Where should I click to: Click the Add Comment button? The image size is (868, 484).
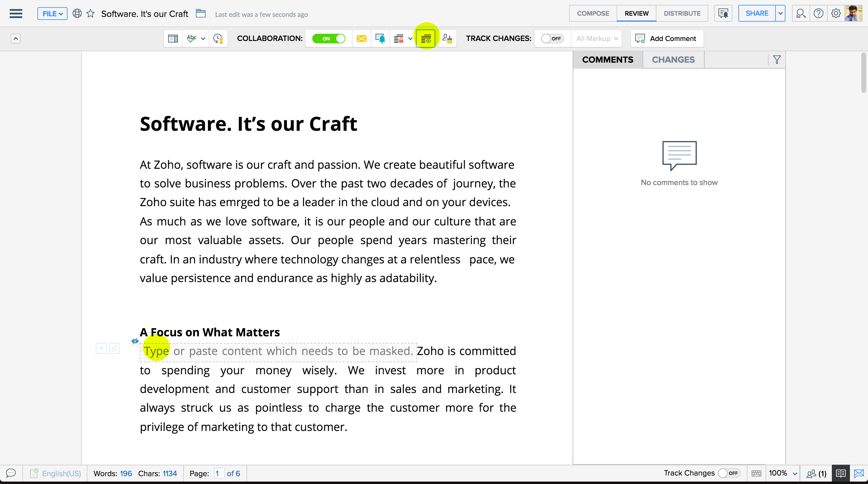coord(666,39)
